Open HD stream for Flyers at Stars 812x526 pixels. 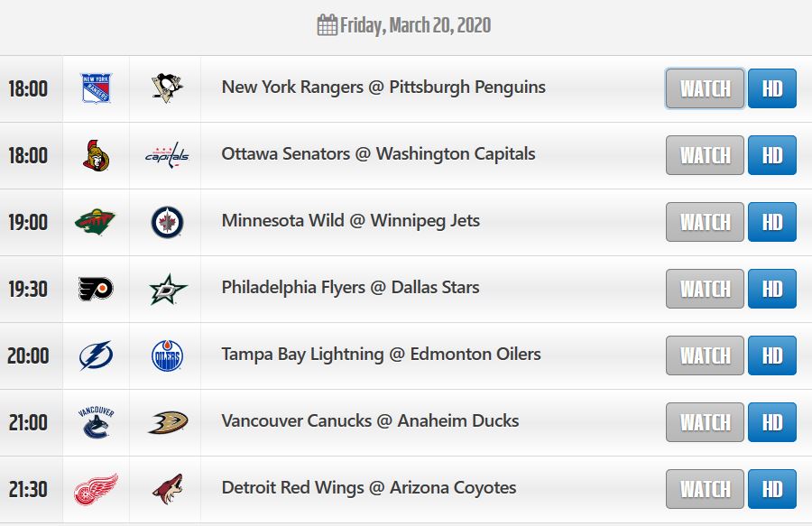[x=772, y=289]
